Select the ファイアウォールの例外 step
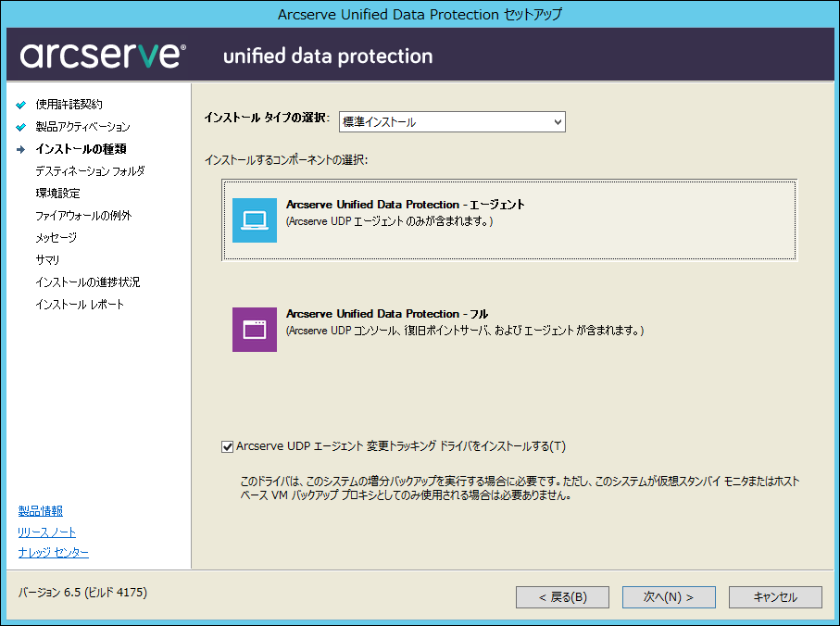The height and width of the screenshot is (626, 840). (83, 216)
